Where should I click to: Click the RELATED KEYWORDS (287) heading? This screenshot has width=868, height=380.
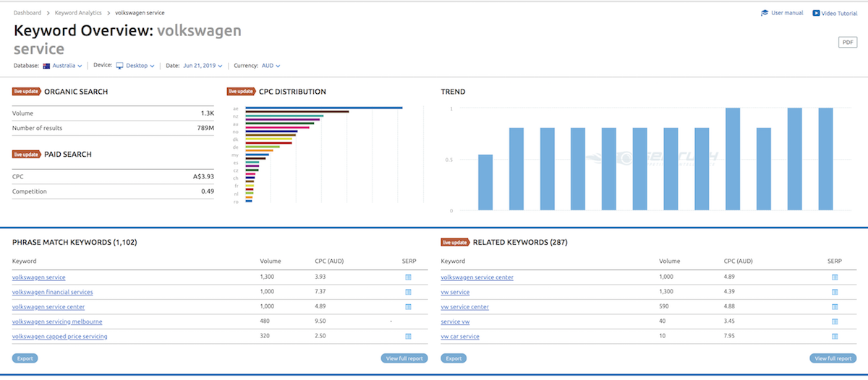pyautogui.click(x=521, y=243)
